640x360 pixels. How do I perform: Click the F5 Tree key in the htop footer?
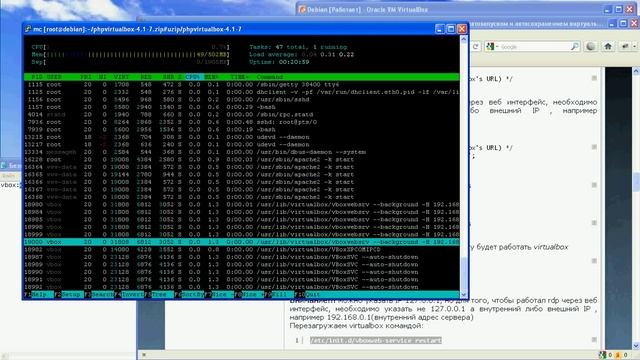[x=159, y=294]
